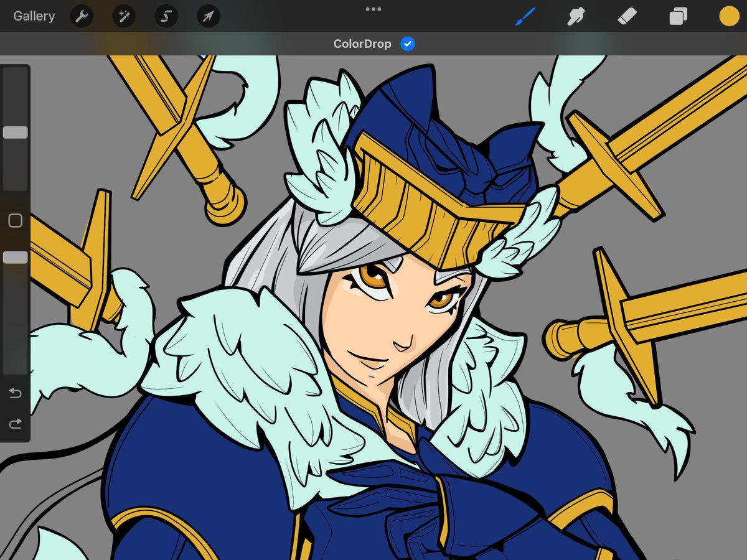Select the Adjustments magic wand icon
This screenshot has width=747, height=560.
point(123,16)
